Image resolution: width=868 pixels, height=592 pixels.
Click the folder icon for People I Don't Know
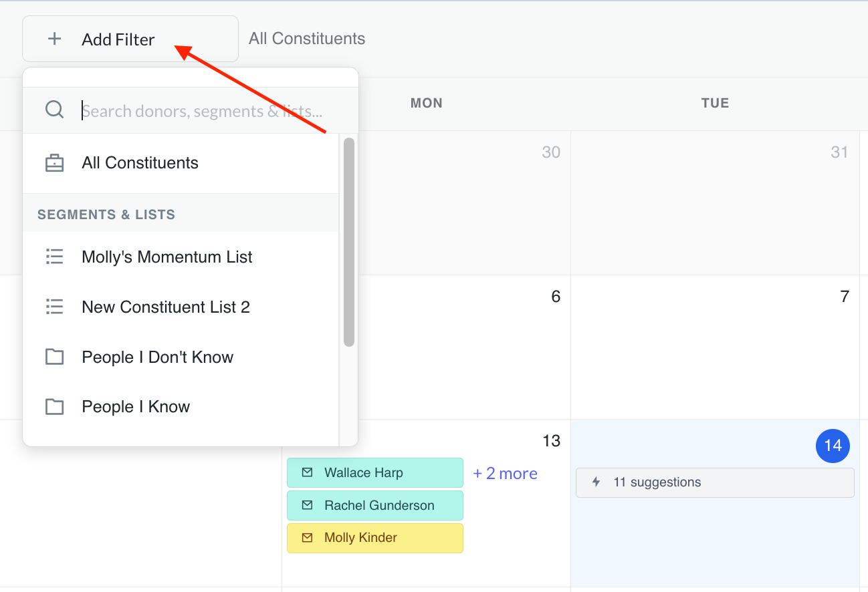point(54,357)
